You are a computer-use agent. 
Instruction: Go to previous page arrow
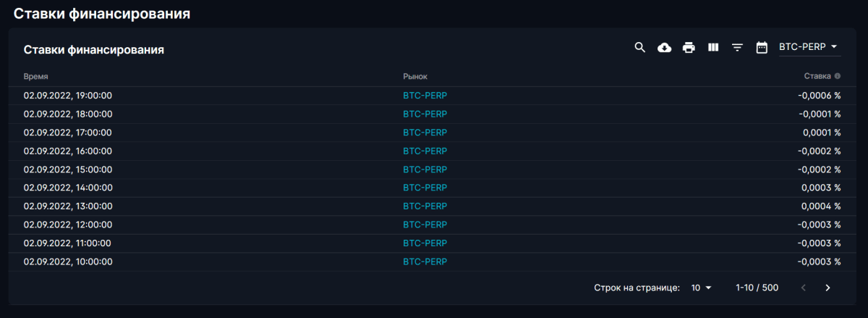803,288
